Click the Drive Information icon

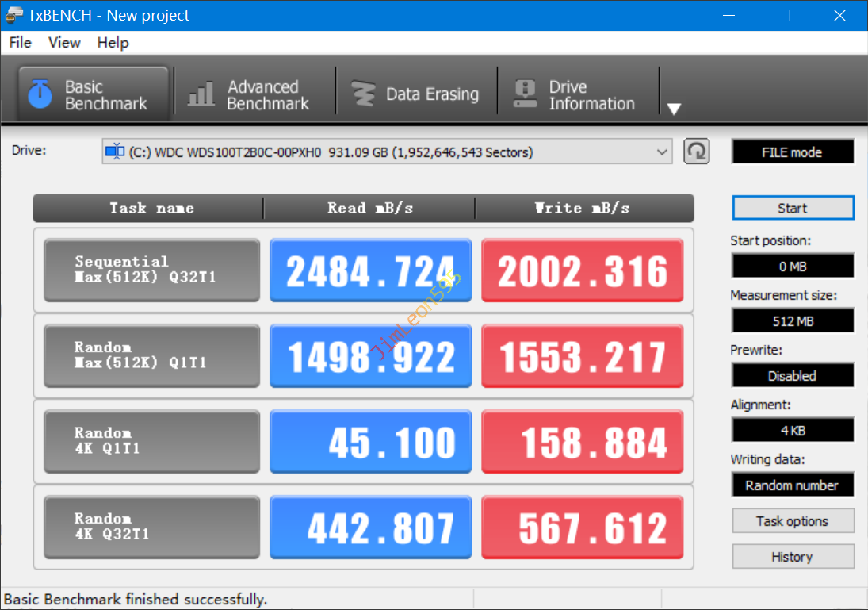coord(525,94)
